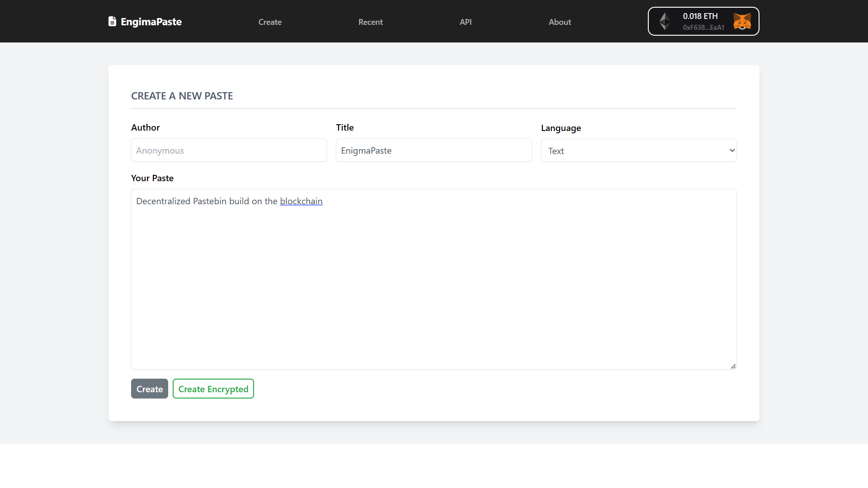Select a language from the dropdown

(x=638, y=150)
